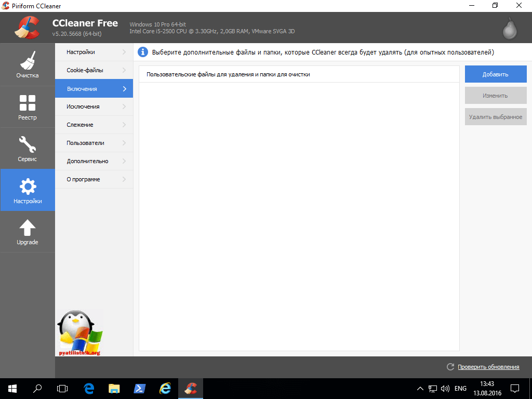Image resolution: width=532 pixels, height=399 pixels.
Task: Open the Upgrade arrow section
Action: 27,232
